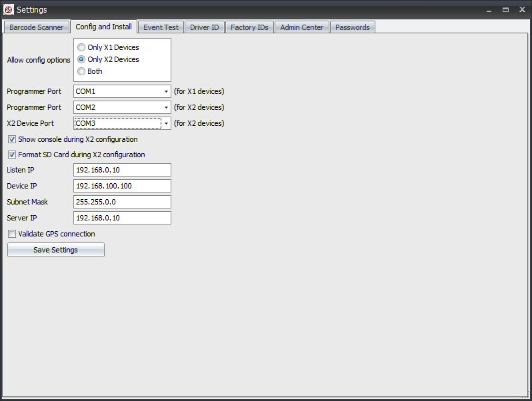Enable Validate GPS connection checkbox

click(x=12, y=234)
